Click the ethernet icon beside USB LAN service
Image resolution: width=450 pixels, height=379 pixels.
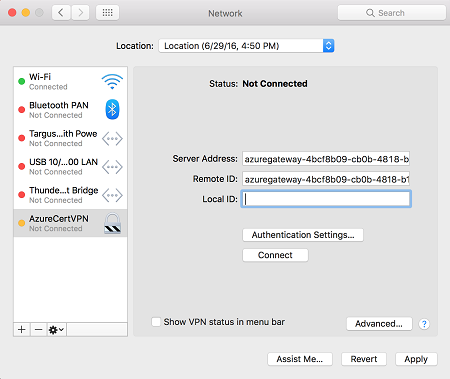[x=112, y=167]
